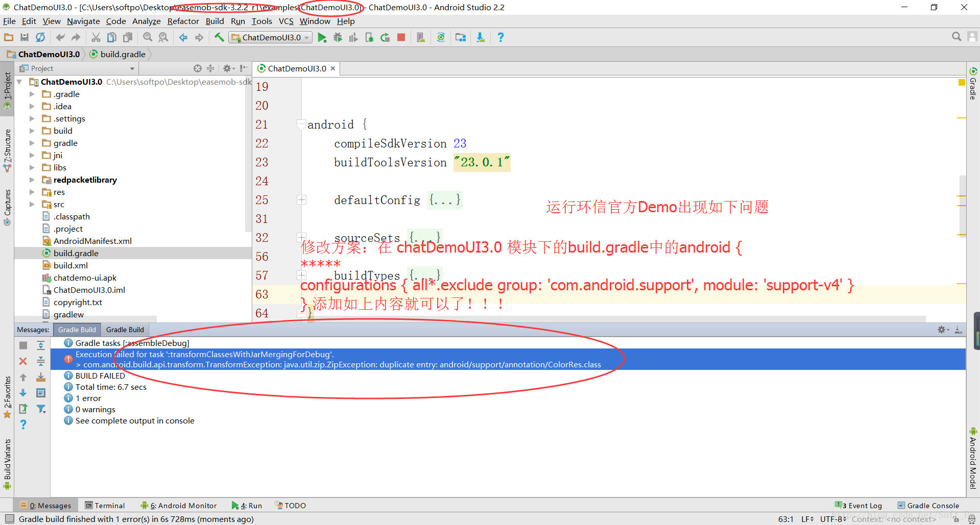
Task: Expand folded buildTypes block in editor
Action: point(302,275)
